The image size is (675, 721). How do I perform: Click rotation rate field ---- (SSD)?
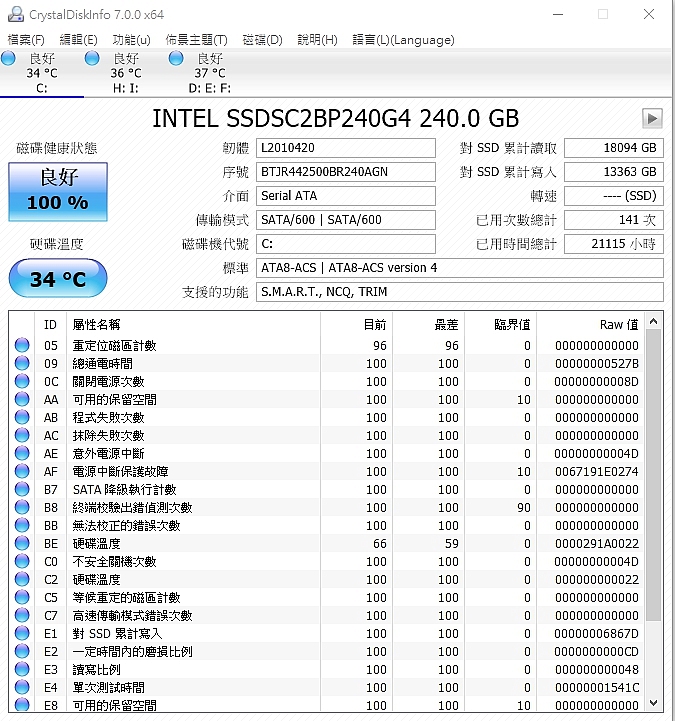(x=614, y=196)
